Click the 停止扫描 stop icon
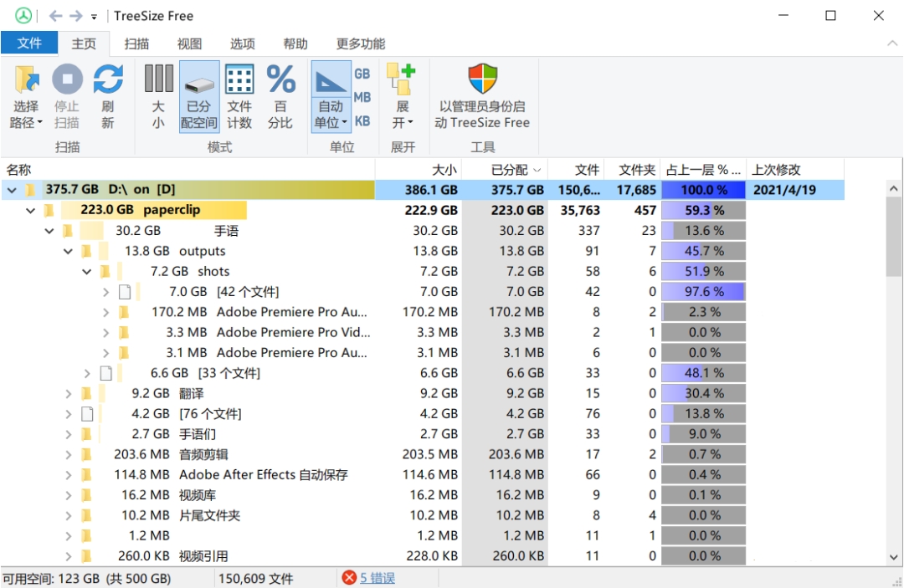Viewport: 904px width, 588px height. pos(67,80)
